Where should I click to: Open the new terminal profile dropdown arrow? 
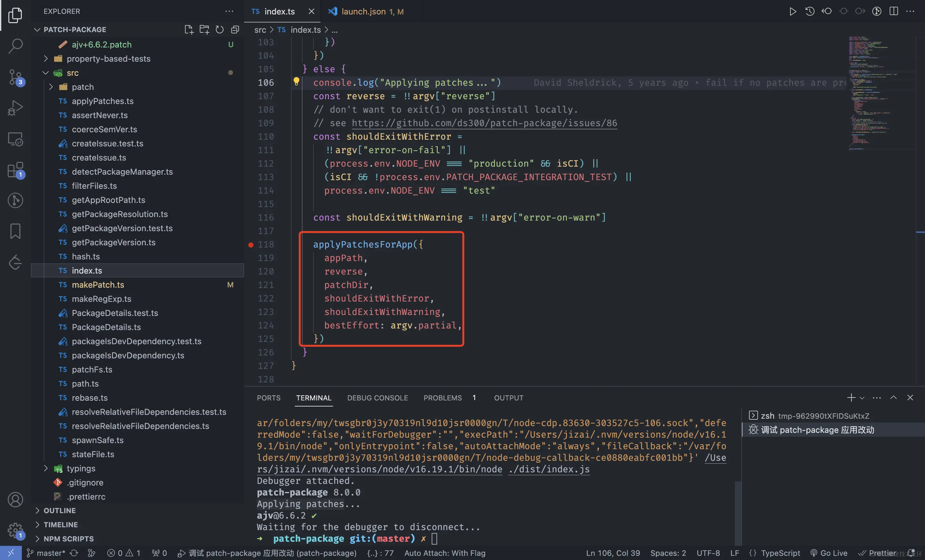coord(862,398)
